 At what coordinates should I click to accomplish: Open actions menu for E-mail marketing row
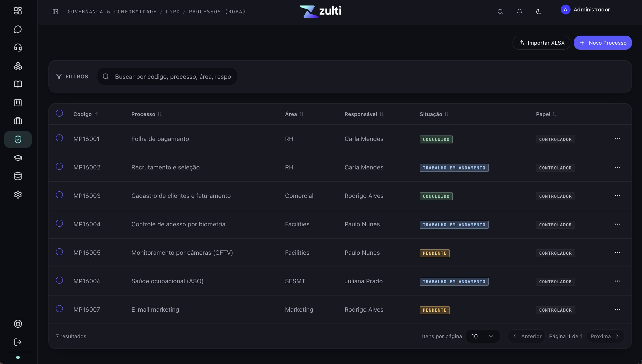pos(617,309)
